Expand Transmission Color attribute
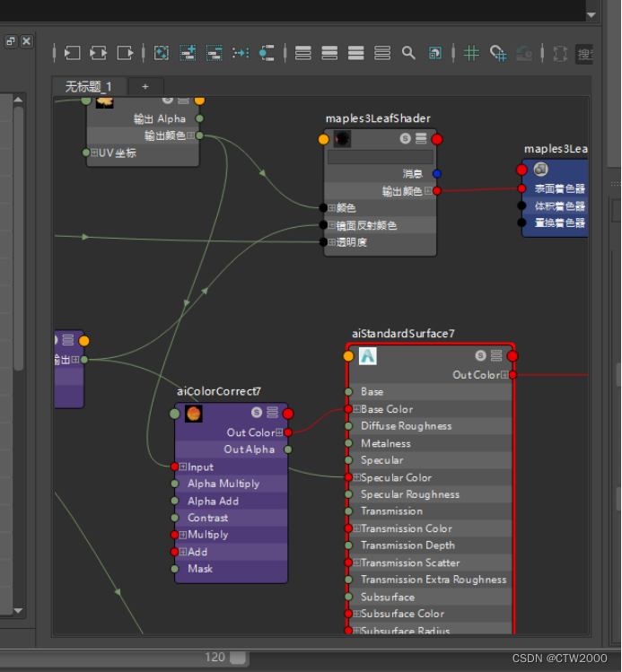 (x=356, y=528)
